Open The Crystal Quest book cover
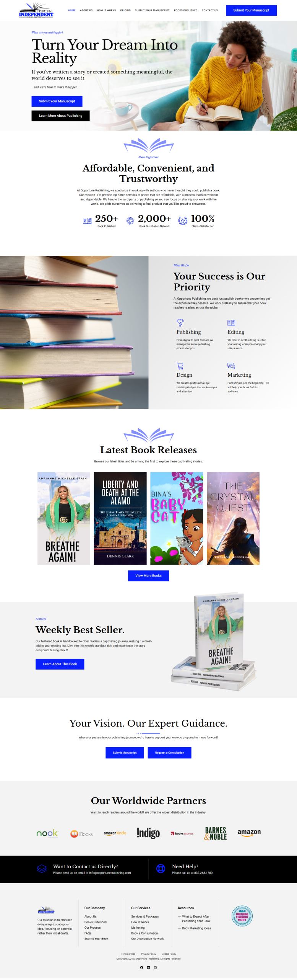This screenshot has width=297, height=980. (233, 518)
